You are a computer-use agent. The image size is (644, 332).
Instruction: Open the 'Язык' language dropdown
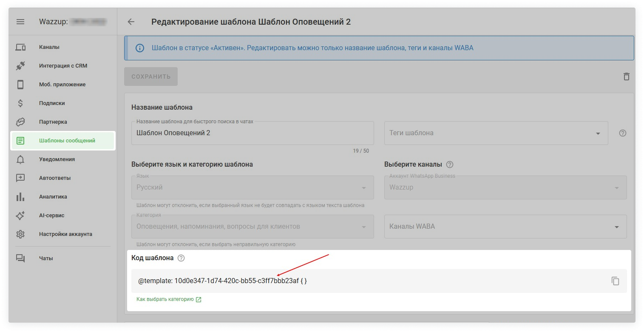tap(252, 187)
